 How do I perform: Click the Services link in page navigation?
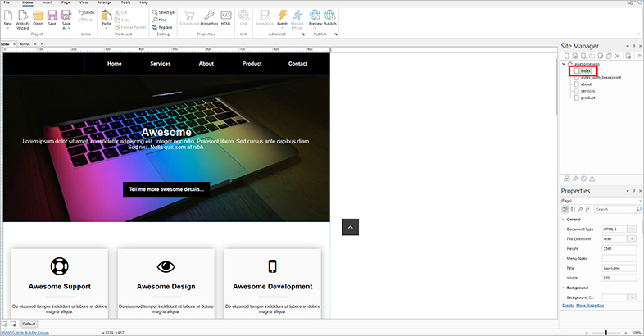tap(160, 64)
